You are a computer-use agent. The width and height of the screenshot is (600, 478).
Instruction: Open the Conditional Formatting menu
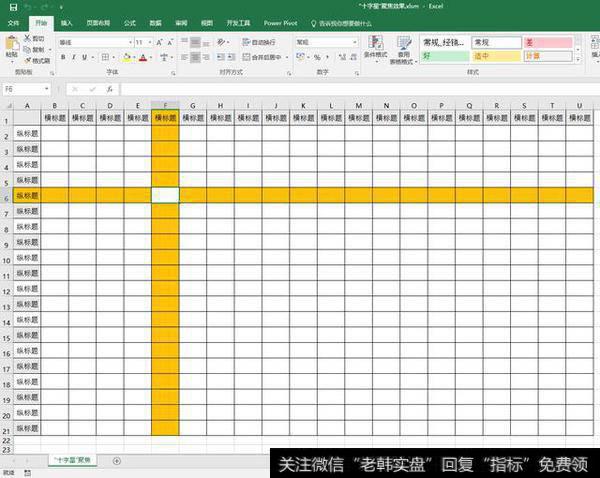pyautogui.click(x=375, y=48)
